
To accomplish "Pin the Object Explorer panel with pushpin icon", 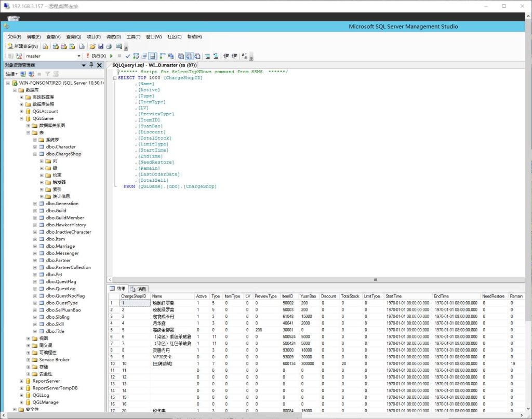I will (92, 65).
